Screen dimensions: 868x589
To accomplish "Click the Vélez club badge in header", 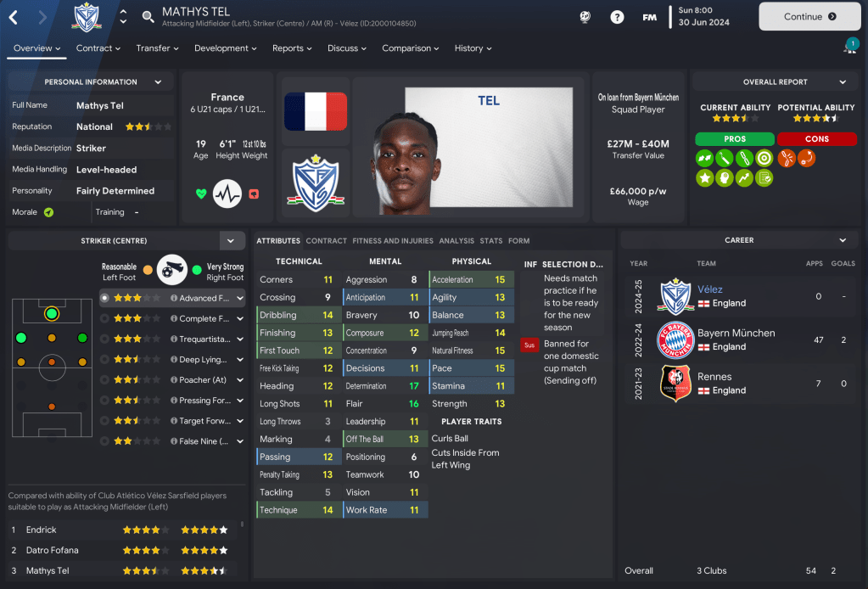I will point(87,17).
